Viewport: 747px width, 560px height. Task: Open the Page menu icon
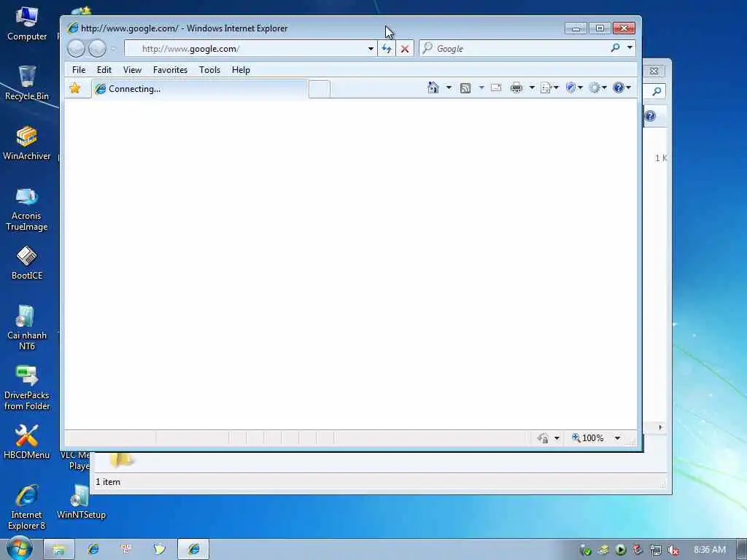(x=546, y=87)
